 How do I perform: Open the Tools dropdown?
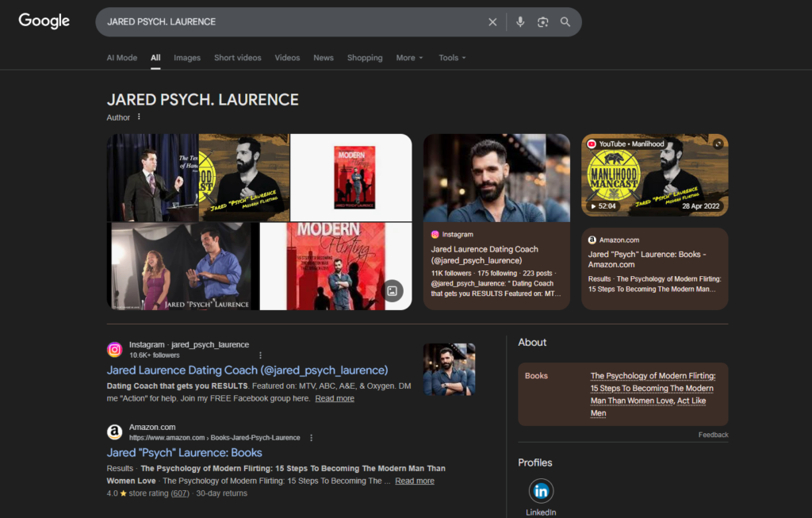tap(452, 58)
